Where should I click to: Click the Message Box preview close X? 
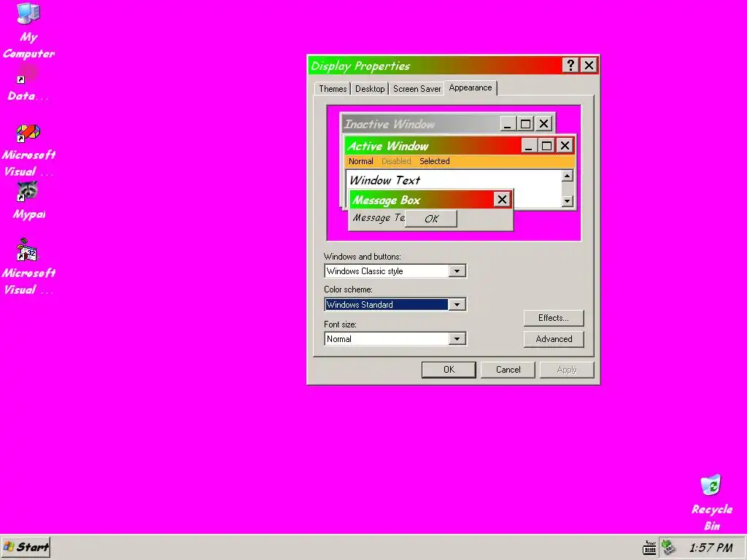[x=502, y=200]
